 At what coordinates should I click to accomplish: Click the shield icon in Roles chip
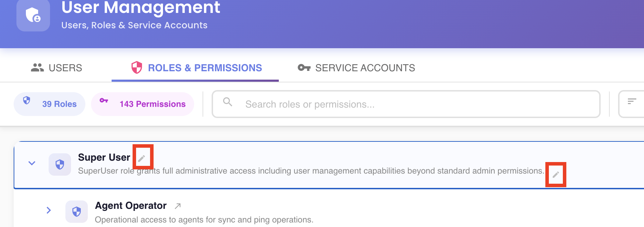point(27,100)
